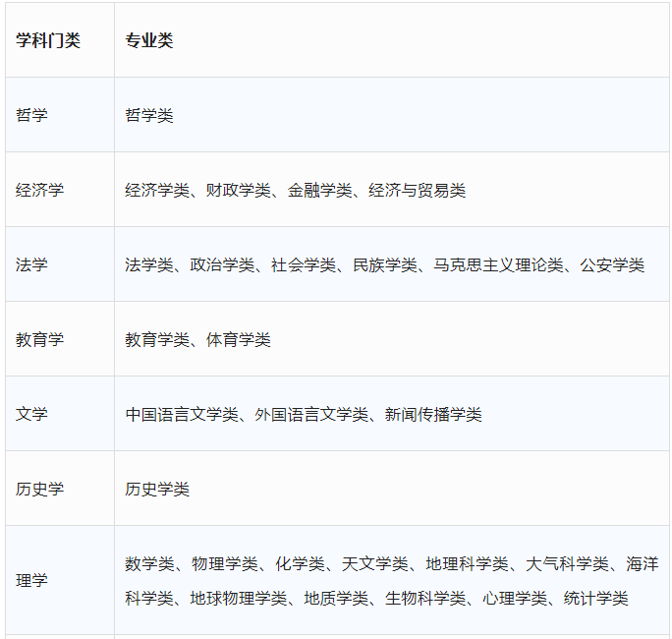Click the 专业类 column header
Screen dimensions: 672x639
[x=148, y=40]
